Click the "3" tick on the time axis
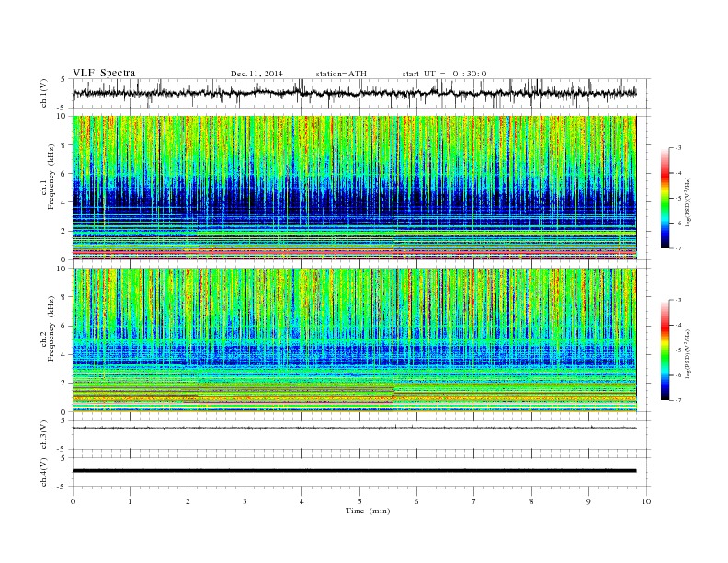The width and height of the screenshot is (728, 563). [245, 501]
